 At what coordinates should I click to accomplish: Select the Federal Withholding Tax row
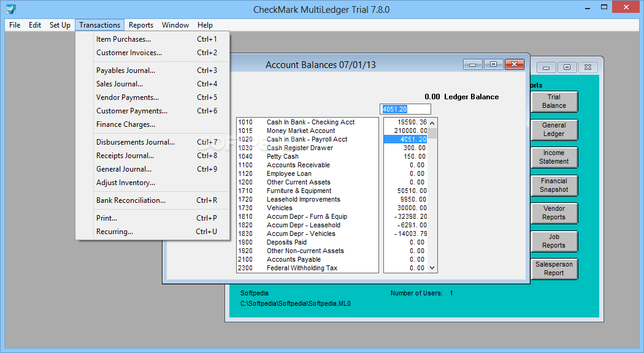pyautogui.click(x=308, y=268)
